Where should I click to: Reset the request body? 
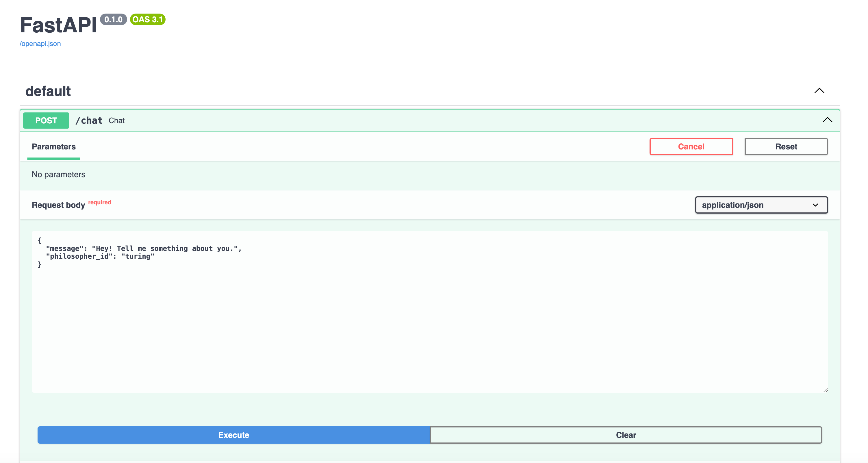coord(786,147)
